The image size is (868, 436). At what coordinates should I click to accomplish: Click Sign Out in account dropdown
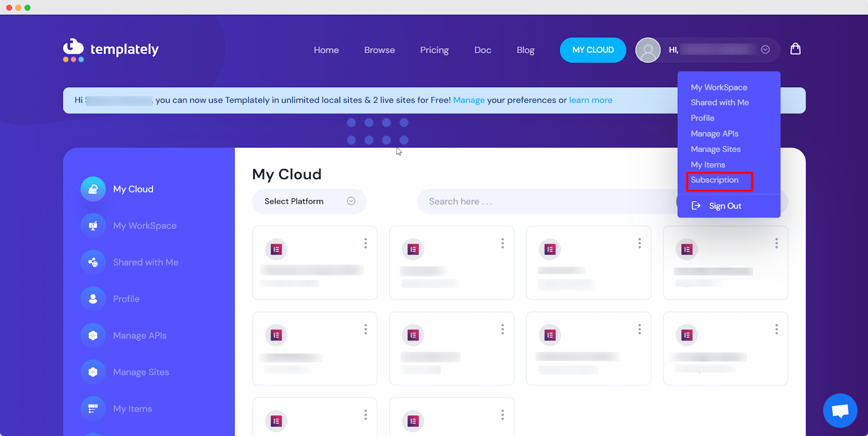(725, 206)
